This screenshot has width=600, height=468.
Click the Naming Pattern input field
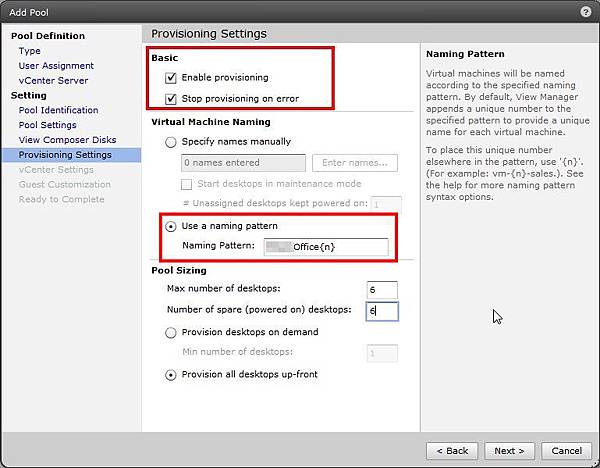tap(326, 247)
